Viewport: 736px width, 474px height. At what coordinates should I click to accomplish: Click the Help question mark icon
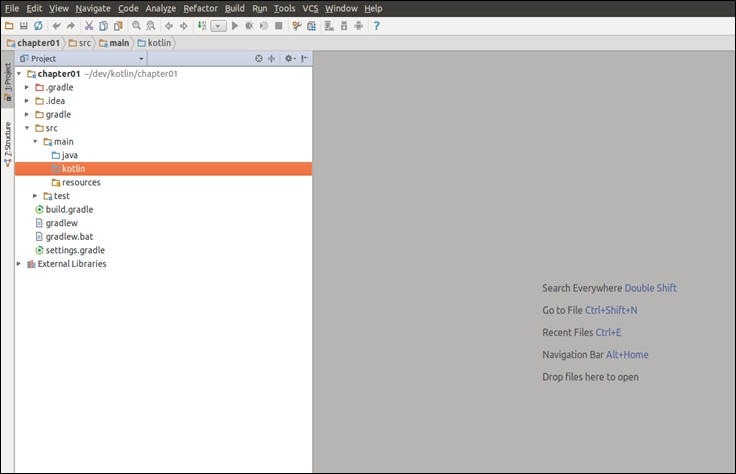pos(376,26)
